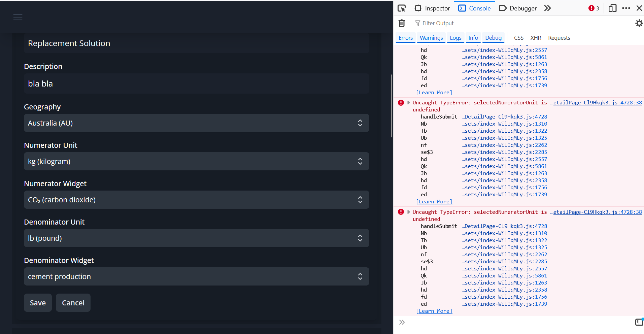Show more devtools tabs via double chevron

(548, 8)
